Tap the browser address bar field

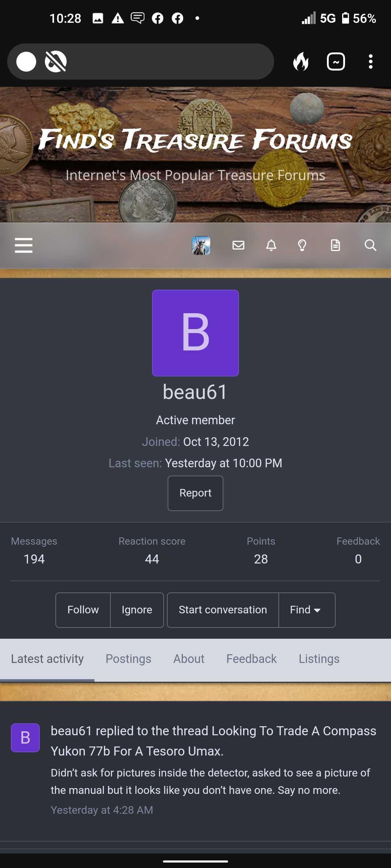click(140, 61)
